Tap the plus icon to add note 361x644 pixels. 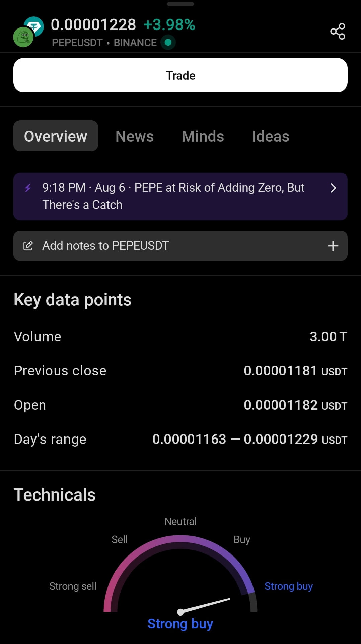[333, 246]
